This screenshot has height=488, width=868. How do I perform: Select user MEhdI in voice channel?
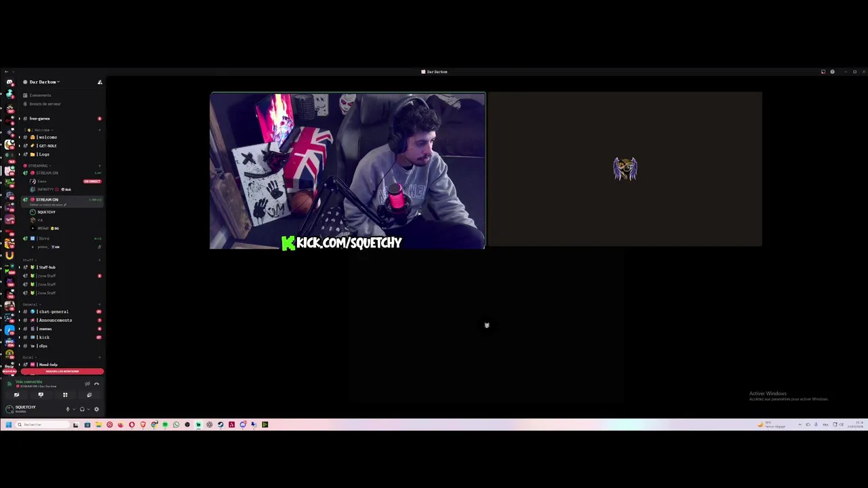coord(43,228)
